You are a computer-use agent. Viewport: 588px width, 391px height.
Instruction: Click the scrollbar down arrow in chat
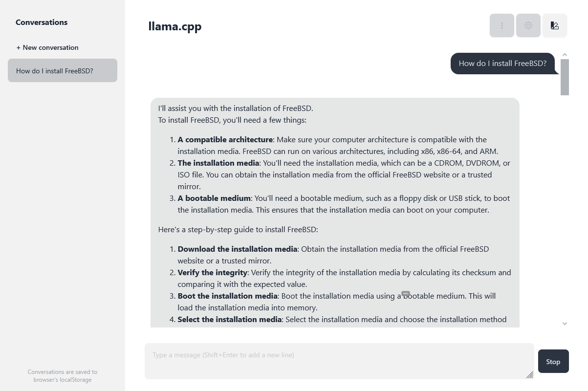(x=565, y=324)
